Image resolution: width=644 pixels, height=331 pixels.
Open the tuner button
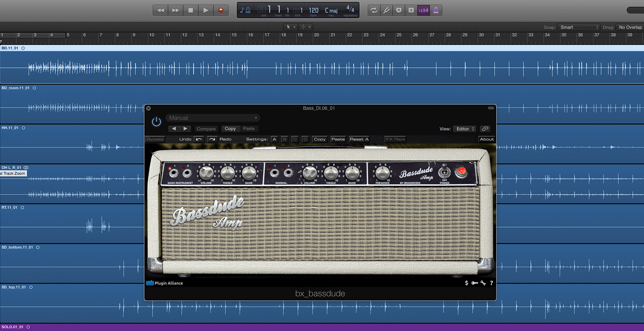click(386, 10)
